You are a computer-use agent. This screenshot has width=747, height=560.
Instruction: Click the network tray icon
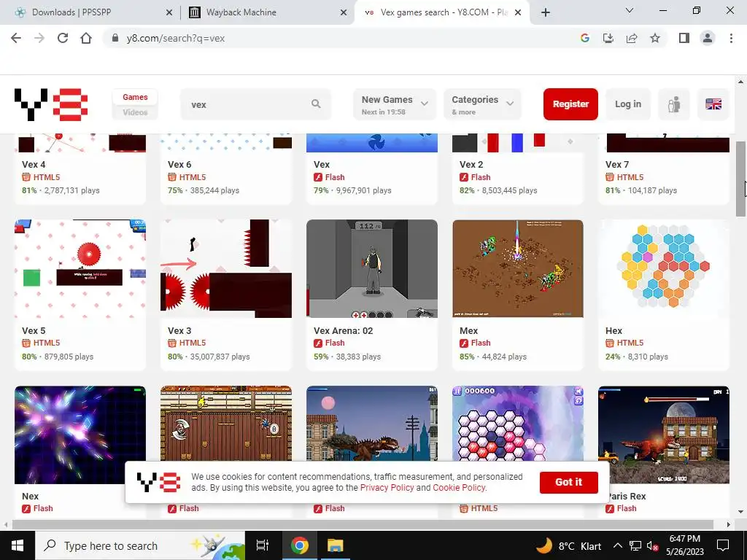click(635, 545)
